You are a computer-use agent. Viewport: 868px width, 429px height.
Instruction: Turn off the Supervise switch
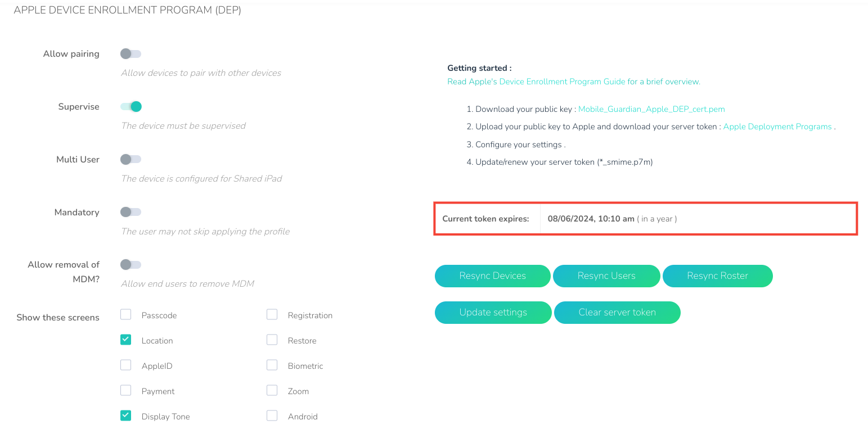tap(131, 107)
